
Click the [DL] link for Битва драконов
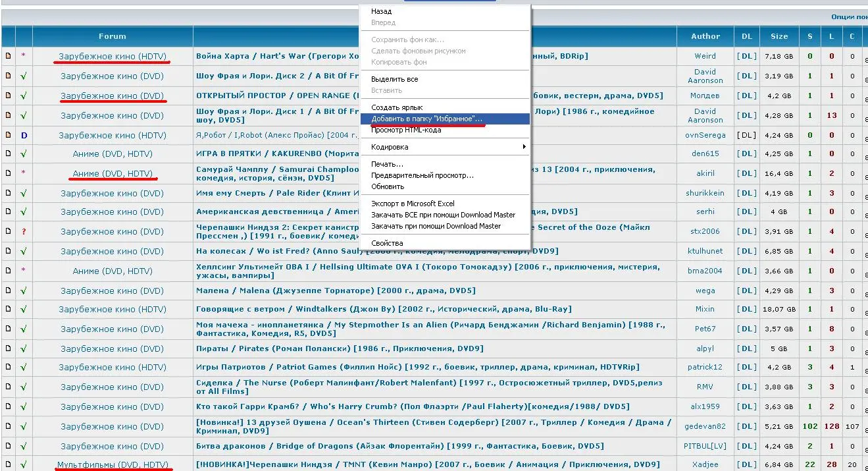coord(747,446)
